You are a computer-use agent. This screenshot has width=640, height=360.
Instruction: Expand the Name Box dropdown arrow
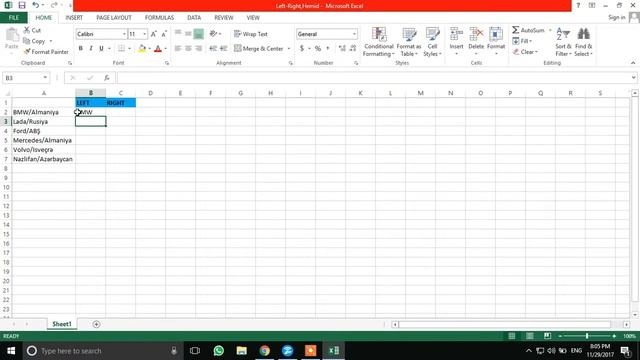pos(45,78)
